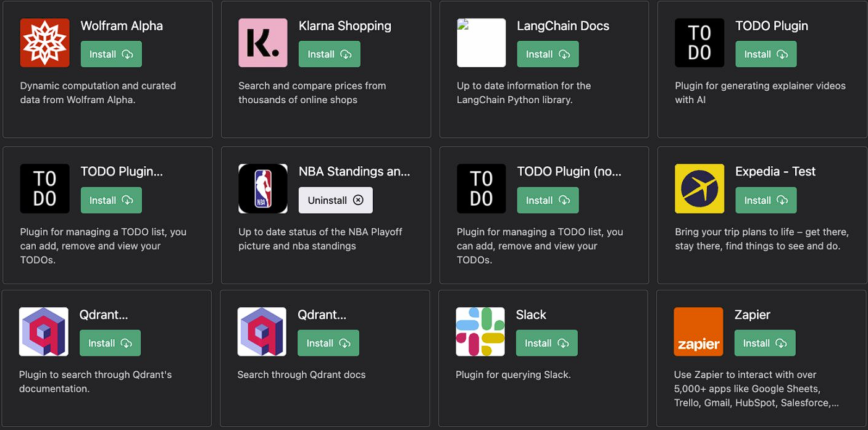Click the Klarna Shopping pink K logo
Screen dimensions: 868x430
coord(263,43)
